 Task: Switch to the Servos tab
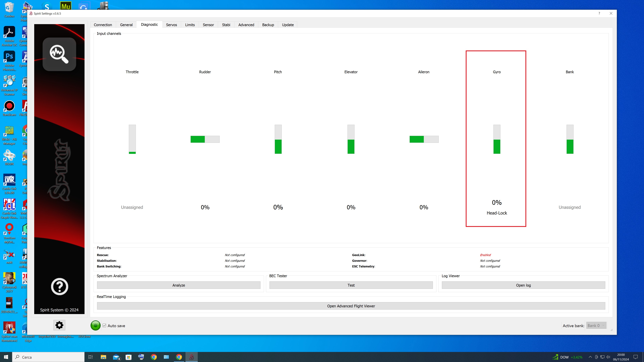pos(171,25)
